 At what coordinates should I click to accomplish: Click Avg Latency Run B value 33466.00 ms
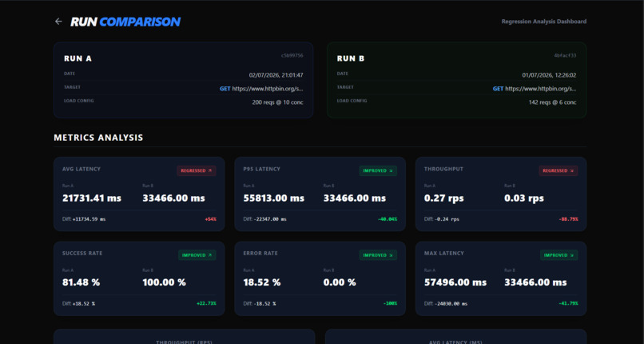[x=173, y=198]
